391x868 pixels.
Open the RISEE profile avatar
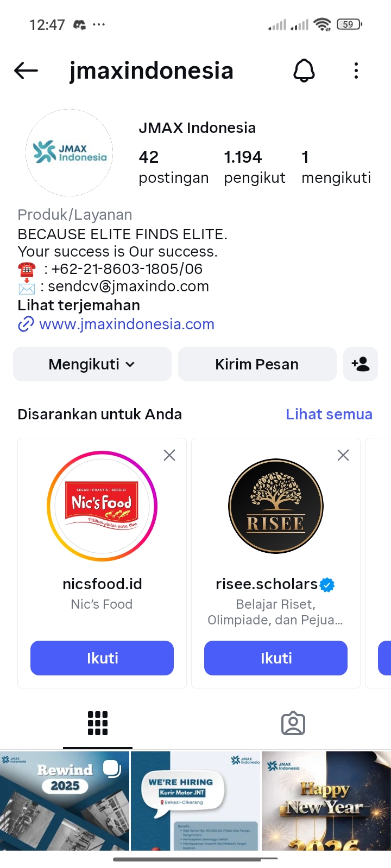click(x=276, y=506)
